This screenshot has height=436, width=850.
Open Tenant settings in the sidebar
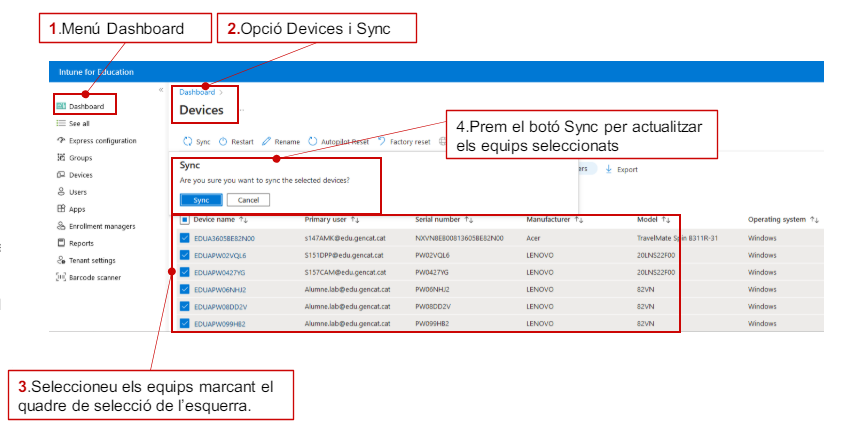coord(92,260)
